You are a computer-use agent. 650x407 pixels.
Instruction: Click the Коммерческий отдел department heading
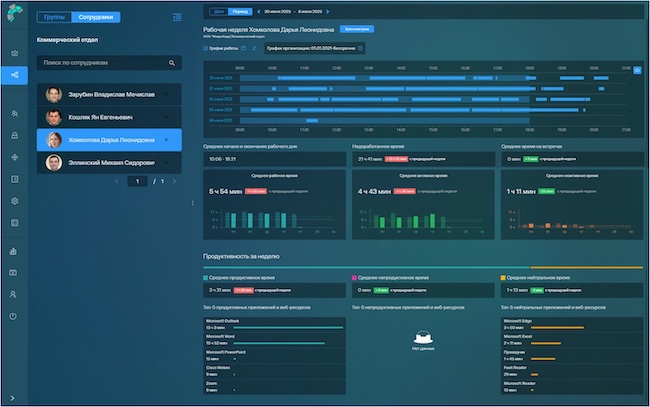click(x=68, y=40)
